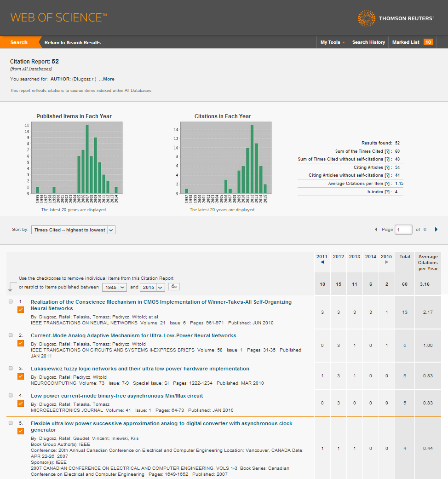The image size is (448, 479).
Task: Open Low power current-mode binary-tree article
Action: click(117, 396)
